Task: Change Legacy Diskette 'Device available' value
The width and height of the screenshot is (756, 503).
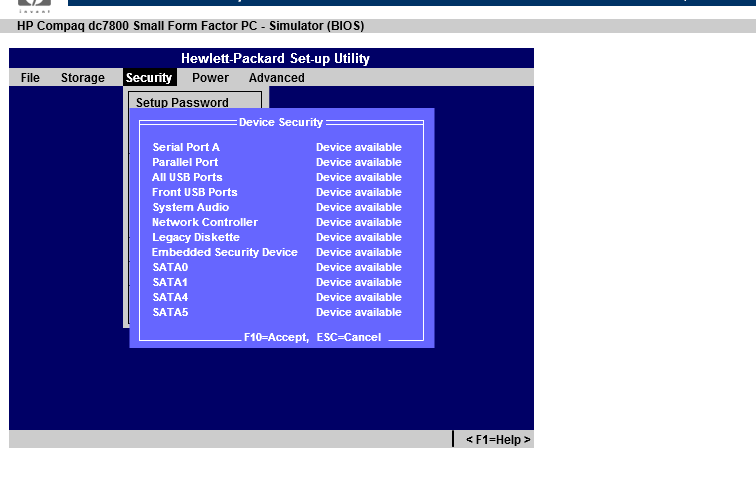Action: pos(359,237)
